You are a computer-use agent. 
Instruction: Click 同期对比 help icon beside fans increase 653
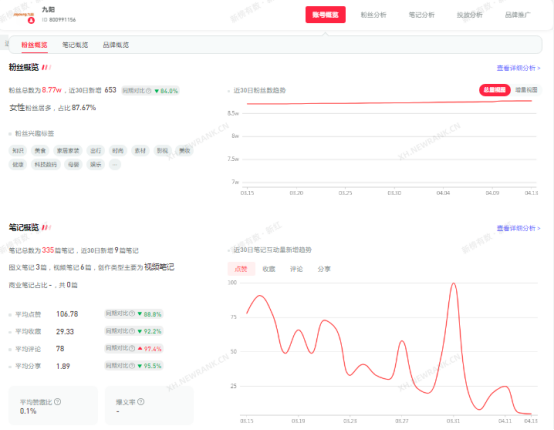pyautogui.click(x=148, y=91)
